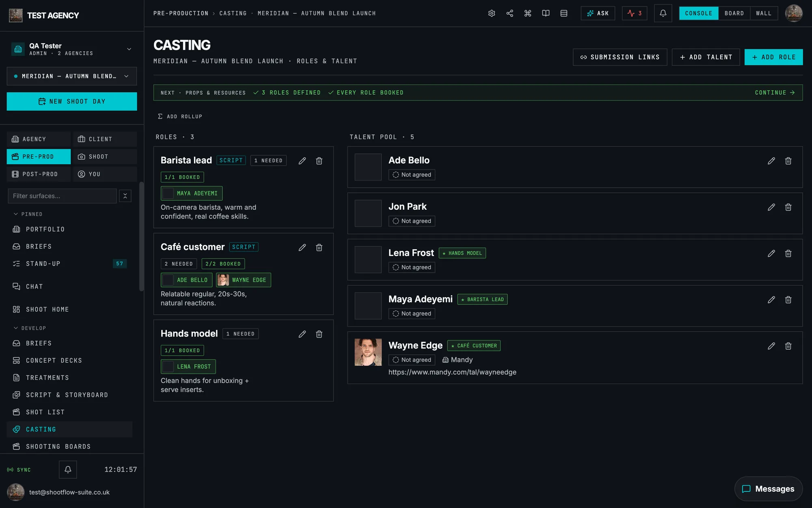Edit talent Lena Frost
This screenshot has height=508, width=812.
pyautogui.click(x=771, y=254)
